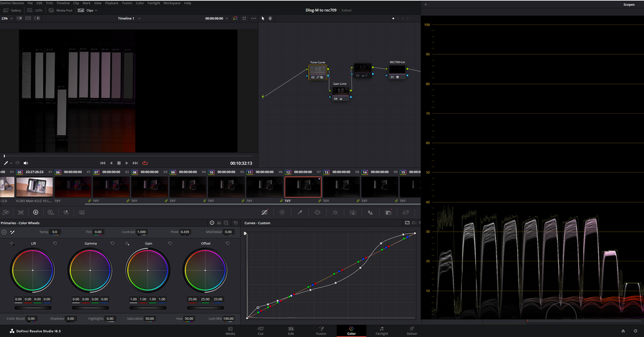Click the Lift master wheel slider
The width and height of the screenshot is (644, 337).
coord(33,307)
